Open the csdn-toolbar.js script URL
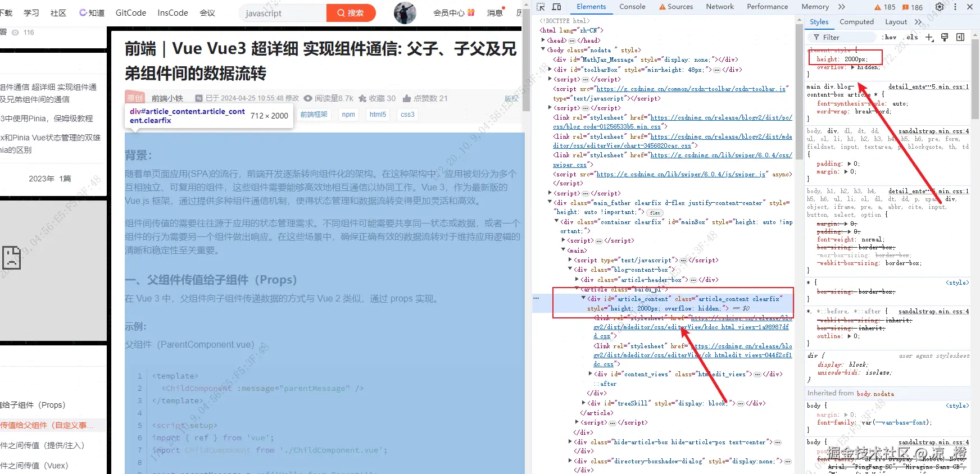980x474 pixels. [x=691, y=89]
